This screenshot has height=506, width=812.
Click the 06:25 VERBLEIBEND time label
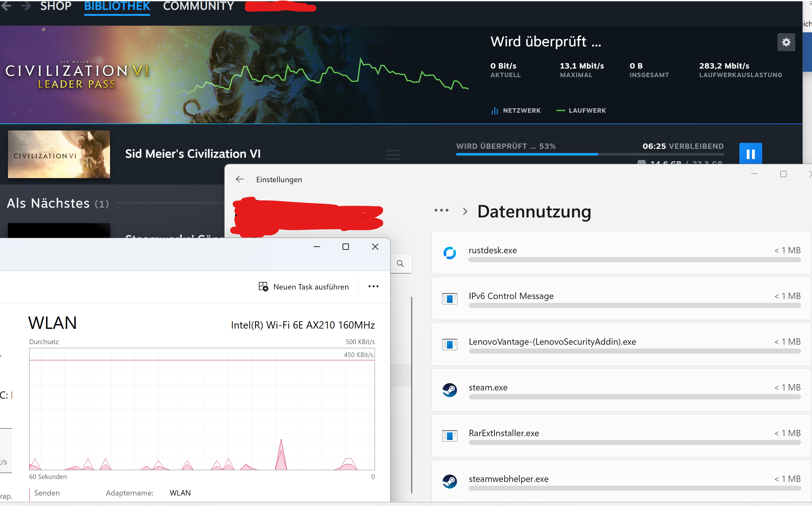click(x=683, y=146)
